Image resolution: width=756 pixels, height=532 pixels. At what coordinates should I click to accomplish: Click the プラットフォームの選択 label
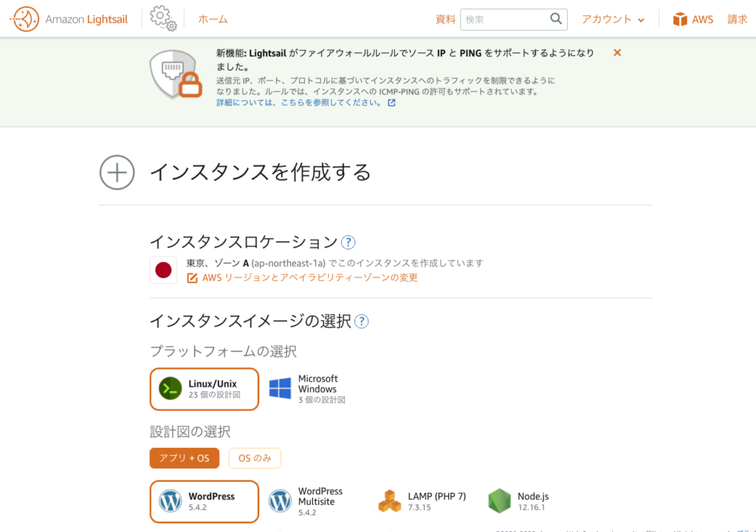223,351
